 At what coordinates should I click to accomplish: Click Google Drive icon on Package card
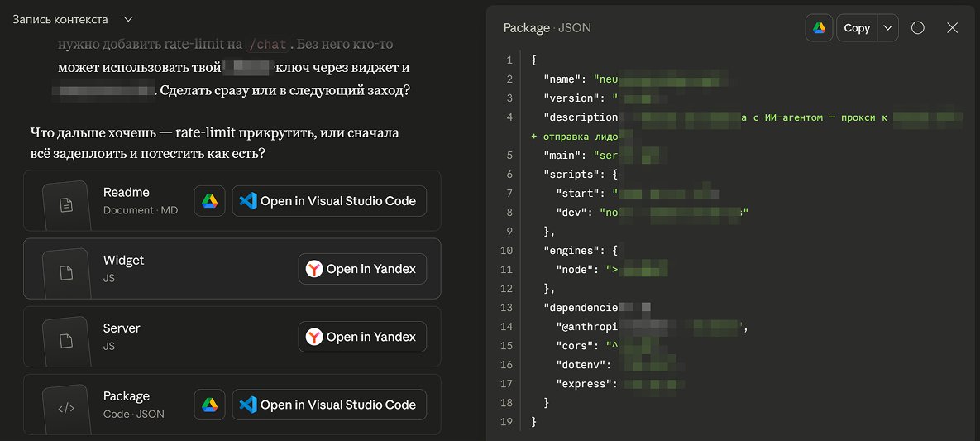coord(209,405)
